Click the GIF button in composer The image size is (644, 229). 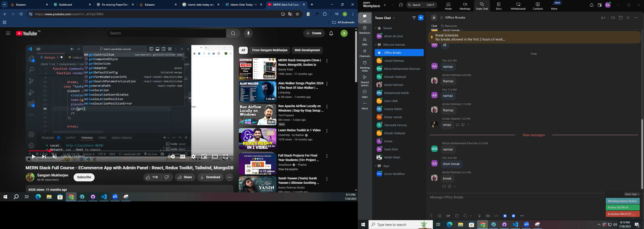point(448,216)
